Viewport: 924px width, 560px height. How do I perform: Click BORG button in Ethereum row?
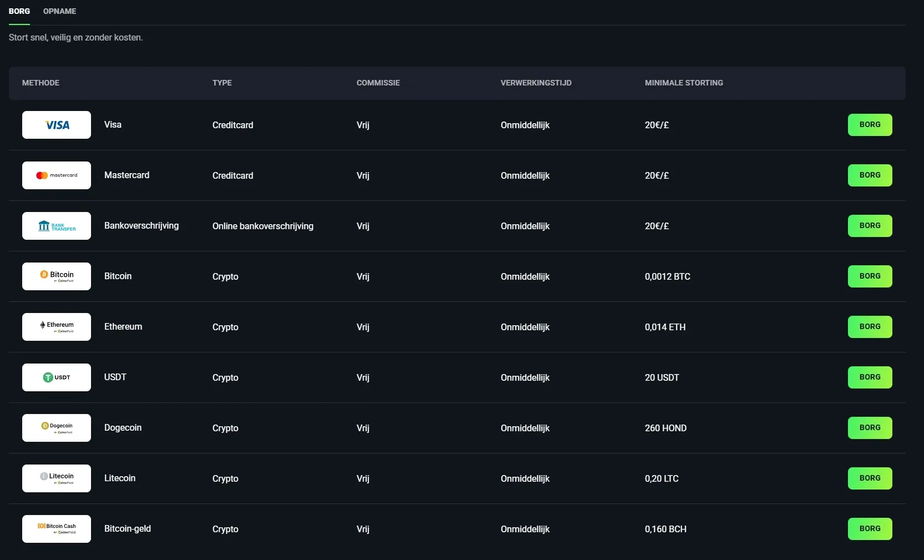[x=870, y=327]
